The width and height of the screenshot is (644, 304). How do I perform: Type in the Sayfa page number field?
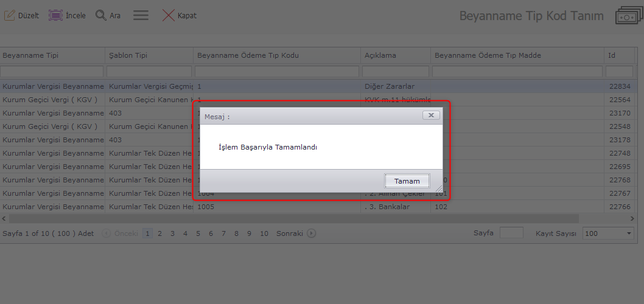tap(511, 233)
